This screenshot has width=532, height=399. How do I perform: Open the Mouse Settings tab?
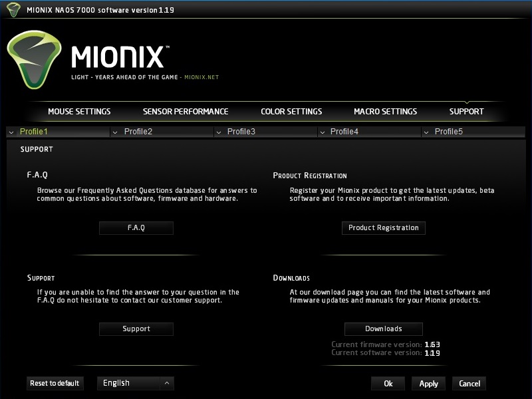tap(79, 112)
